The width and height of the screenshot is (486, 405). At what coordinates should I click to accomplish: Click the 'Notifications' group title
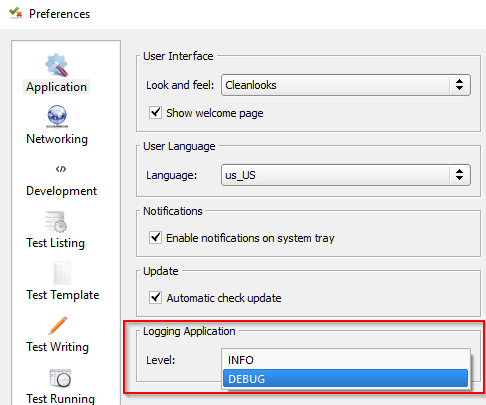(x=173, y=211)
